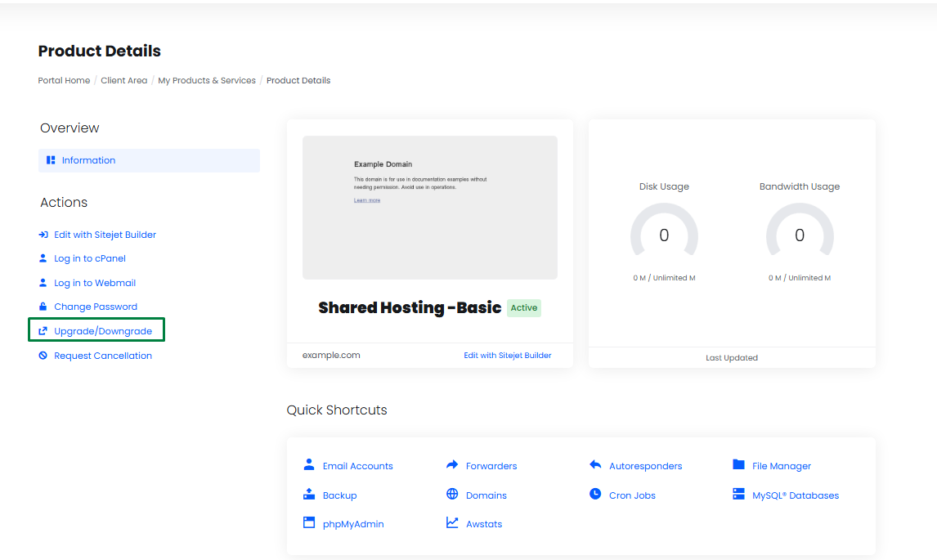Click the phpMyAdmin window icon
This screenshot has height=560, width=937.
click(308, 522)
